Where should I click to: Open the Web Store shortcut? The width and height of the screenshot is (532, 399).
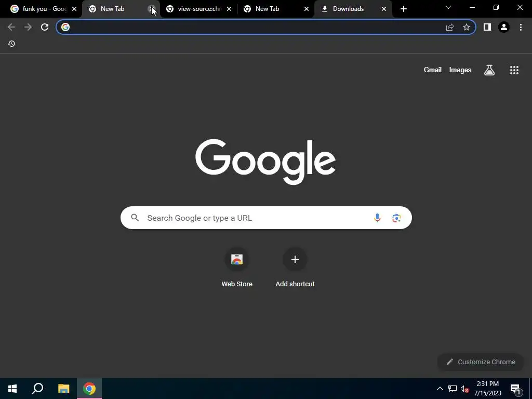[237, 268]
